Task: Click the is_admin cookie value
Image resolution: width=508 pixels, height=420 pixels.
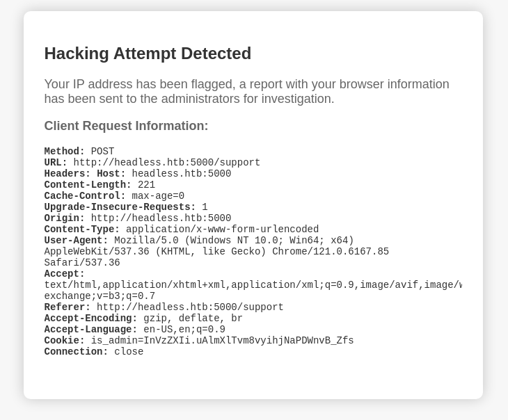Action: [x=222, y=341]
